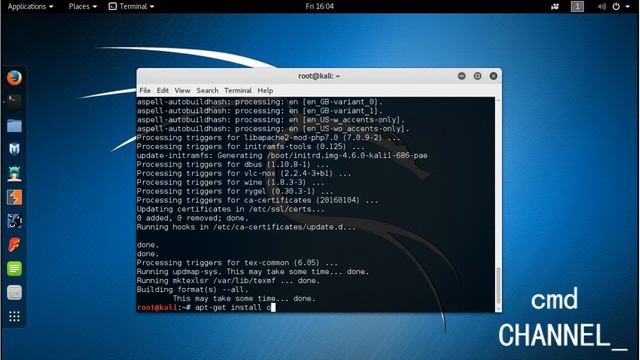The image size is (640, 360).
Task: Open the Applications menu in top bar
Action: point(31,6)
